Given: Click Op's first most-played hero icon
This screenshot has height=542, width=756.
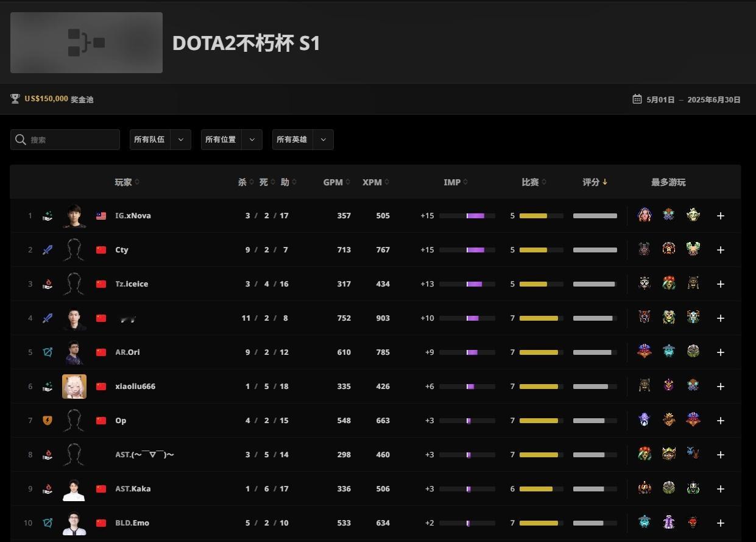Looking at the screenshot, I should [645, 420].
